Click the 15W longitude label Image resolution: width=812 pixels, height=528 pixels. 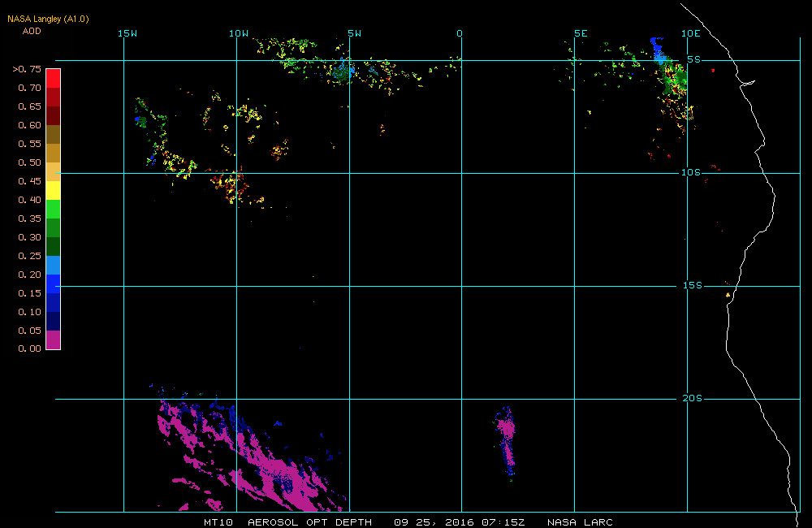127,33
